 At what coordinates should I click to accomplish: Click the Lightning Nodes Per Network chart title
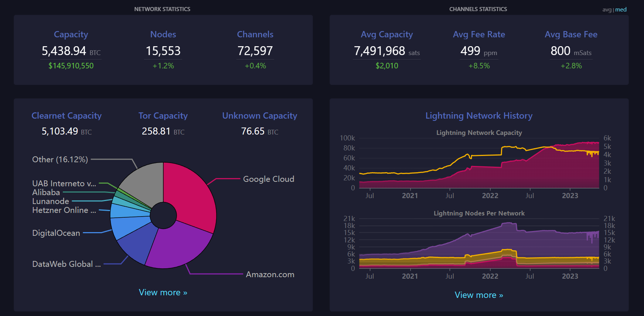pyautogui.click(x=479, y=213)
